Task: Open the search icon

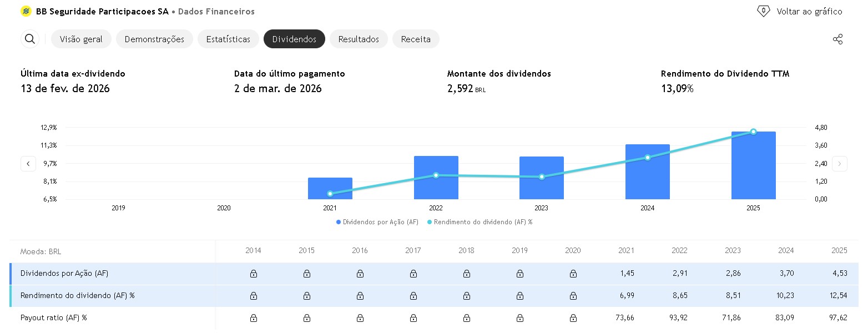Action: (29, 39)
